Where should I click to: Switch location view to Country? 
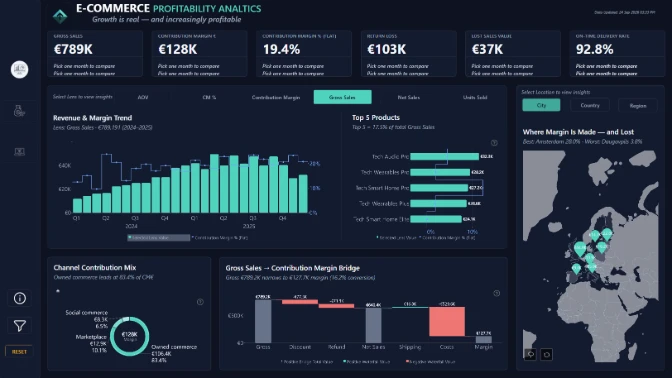(590, 105)
